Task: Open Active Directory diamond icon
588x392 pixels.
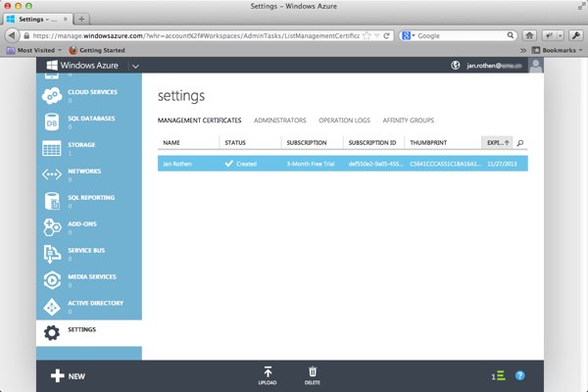Action: (x=52, y=307)
